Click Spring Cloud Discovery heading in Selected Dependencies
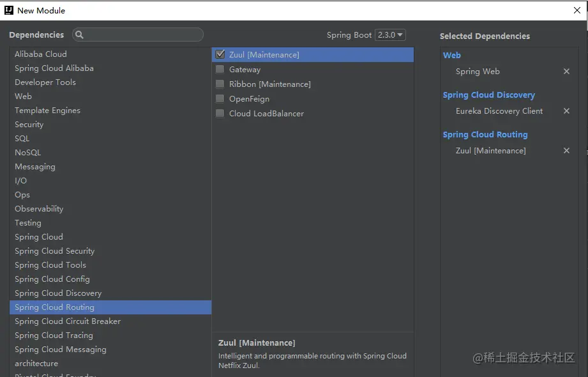 click(x=489, y=95)
